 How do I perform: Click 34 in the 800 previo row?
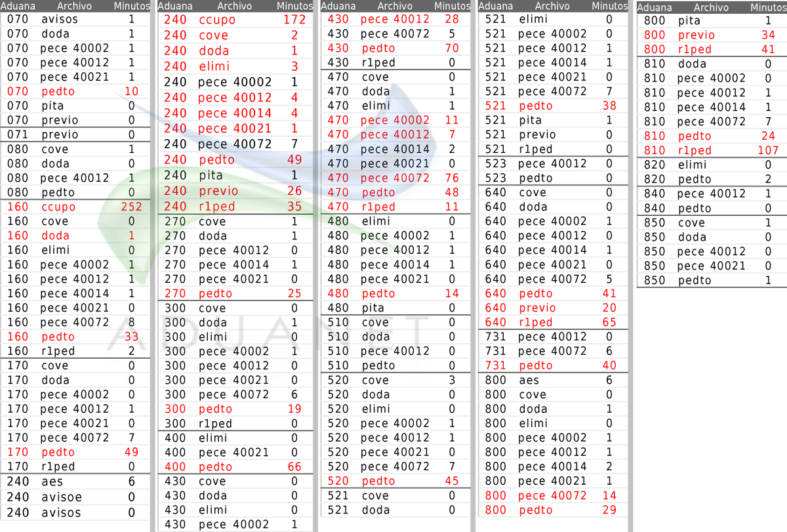[769, 35]
